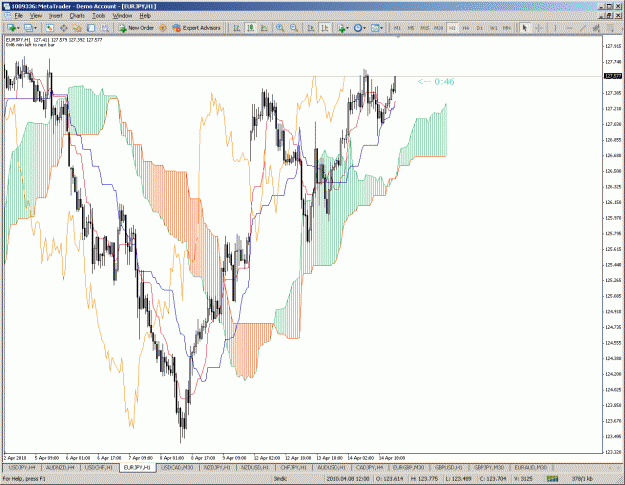Switch chart to bar chart style

pos(237,28)
